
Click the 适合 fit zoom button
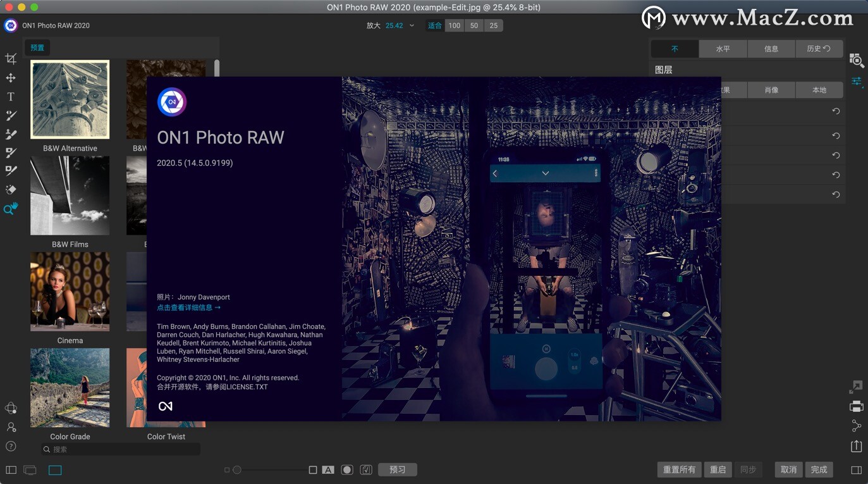[435, 25]
